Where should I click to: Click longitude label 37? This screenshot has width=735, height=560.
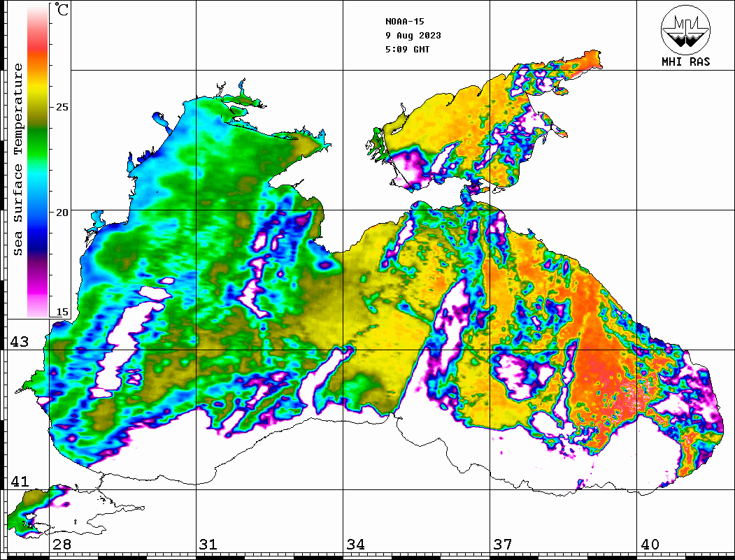click(503, 544)
